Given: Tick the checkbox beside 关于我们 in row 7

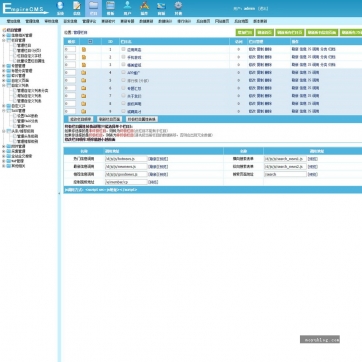Looking at the screenshot, I should pos(123,95).
